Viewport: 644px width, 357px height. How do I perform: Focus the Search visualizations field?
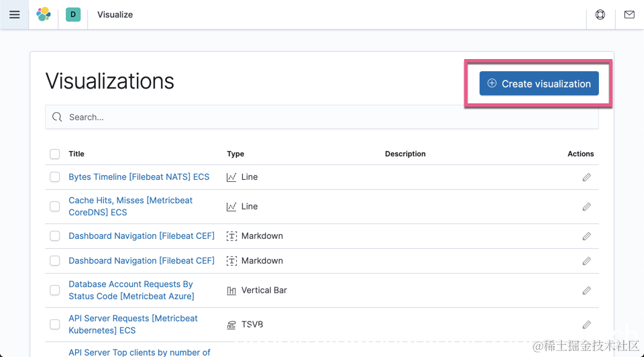pyautogui.click(x=321, y=117)
